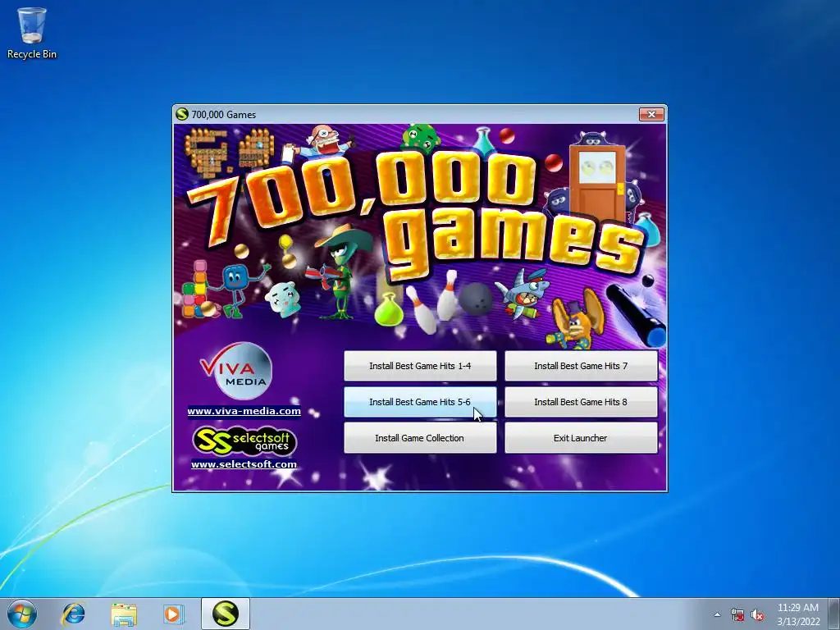This screenshot has width=840, height=630.
Task: Exit the launcher via Exit Launcher
Action: pyautogui.click(x=581, y=438)
